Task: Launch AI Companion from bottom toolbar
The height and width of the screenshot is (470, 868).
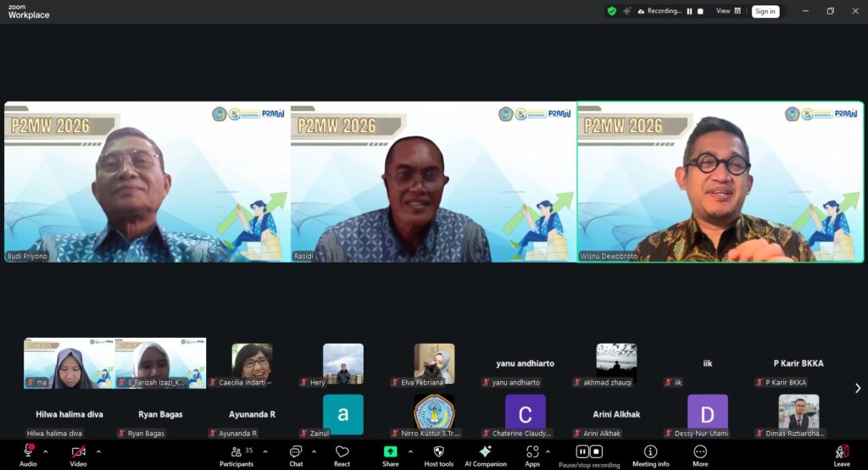Action: pyautogui.click(x=485, y=453)
